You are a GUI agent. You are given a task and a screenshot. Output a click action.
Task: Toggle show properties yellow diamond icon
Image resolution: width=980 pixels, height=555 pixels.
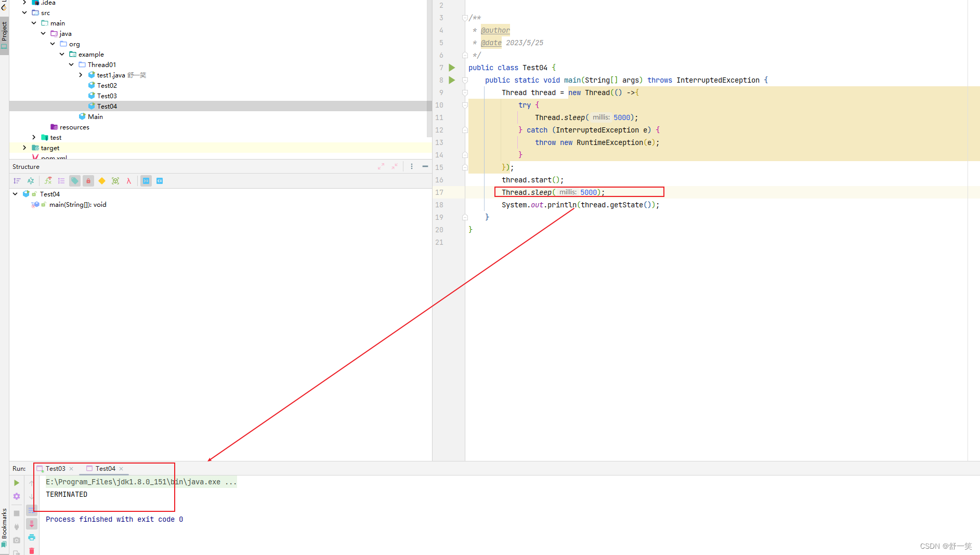pyautogui.click(x=102, y=181)
